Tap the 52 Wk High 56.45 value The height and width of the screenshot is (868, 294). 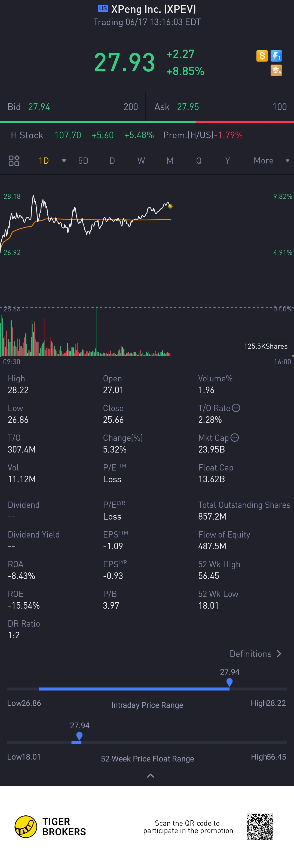coord(209,576)
